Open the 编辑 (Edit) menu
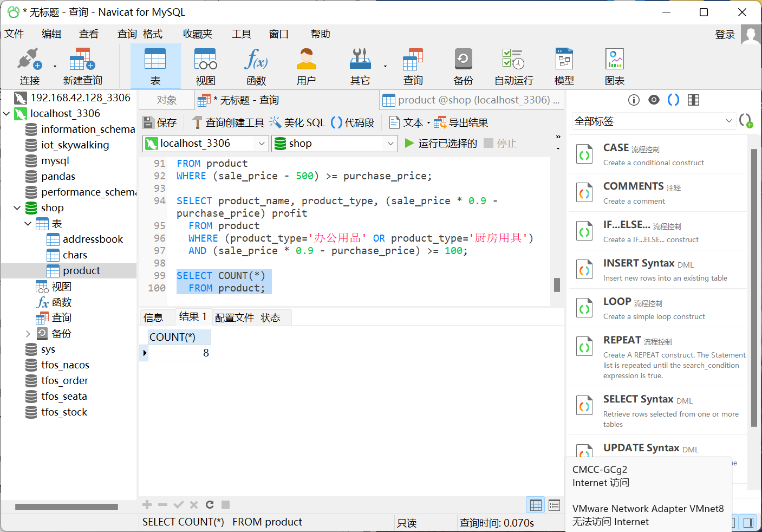 (x=51, y=34)
